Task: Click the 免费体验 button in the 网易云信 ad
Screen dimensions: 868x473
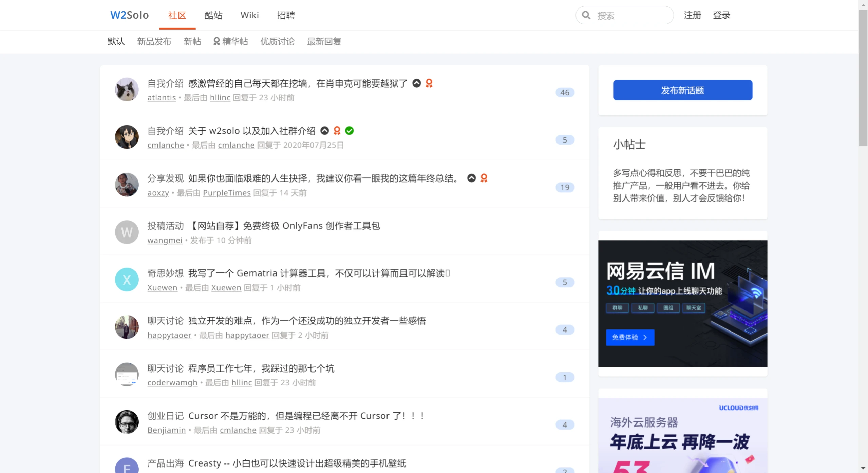Action: [630, 337]
